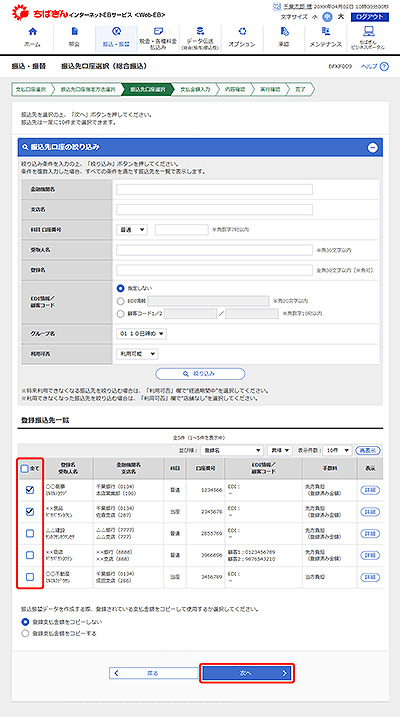The image size is (400, 717).
Task: Open the グループ名 dropdown
Action: point(142,334)
